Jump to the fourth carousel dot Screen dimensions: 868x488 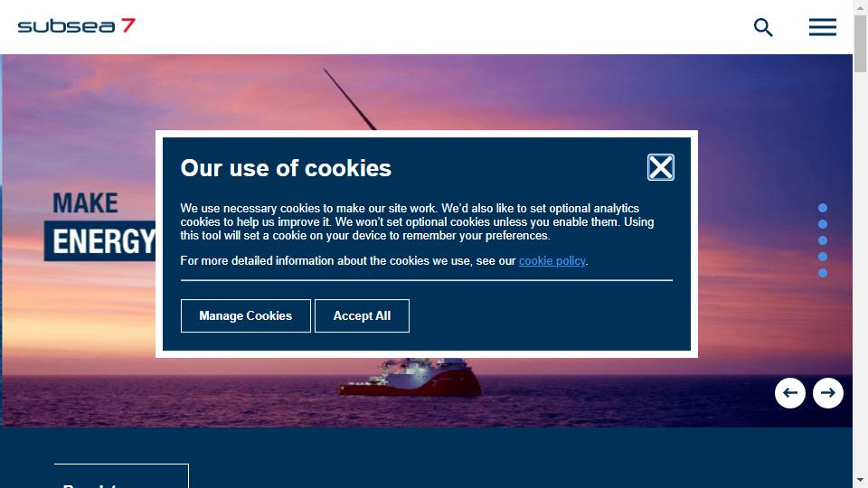click(x=823, y=257)
